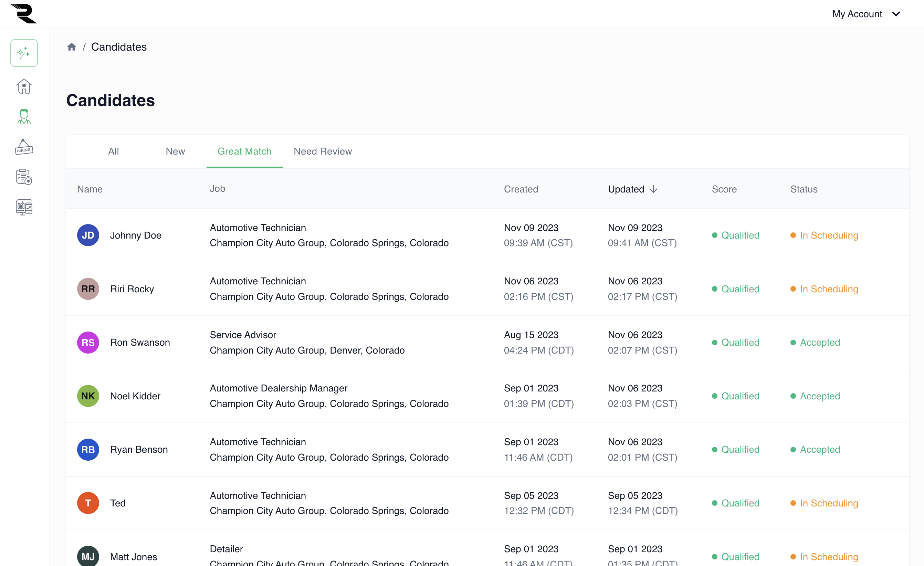Viewport: 924px width, 566px height.
Task: Select the green Candidates person icon
Action: click(24, 116)
